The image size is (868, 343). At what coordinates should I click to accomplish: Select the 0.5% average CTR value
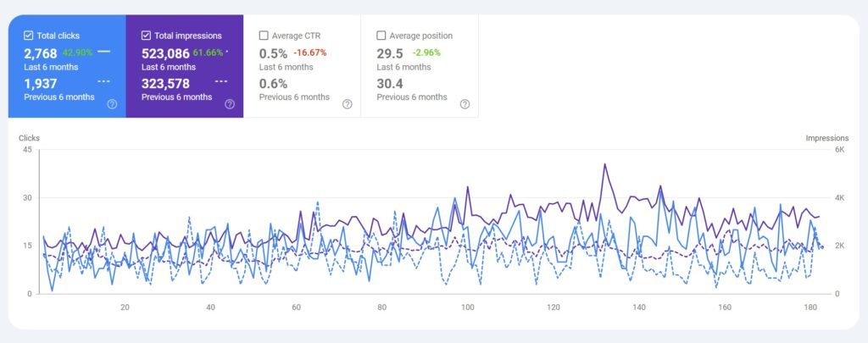[x=273, y=53]
